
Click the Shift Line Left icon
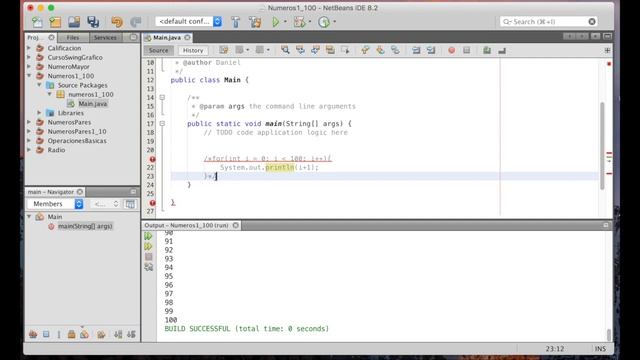coord(416,50)
